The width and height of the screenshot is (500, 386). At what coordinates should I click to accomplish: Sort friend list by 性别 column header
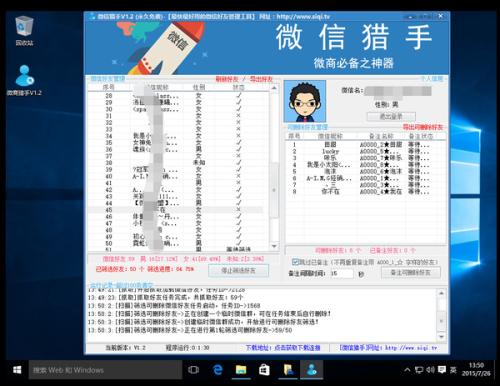pyautogui.click(x=199, y=87)
